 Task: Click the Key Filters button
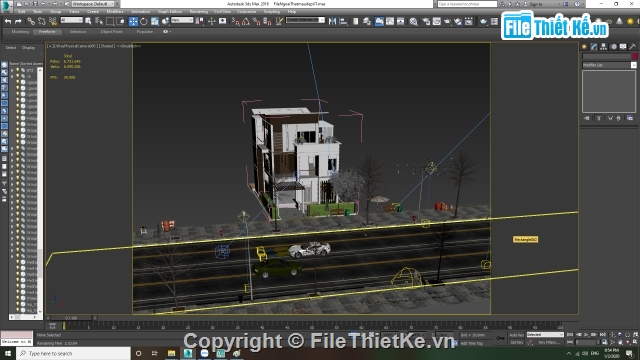coord(549,342)
